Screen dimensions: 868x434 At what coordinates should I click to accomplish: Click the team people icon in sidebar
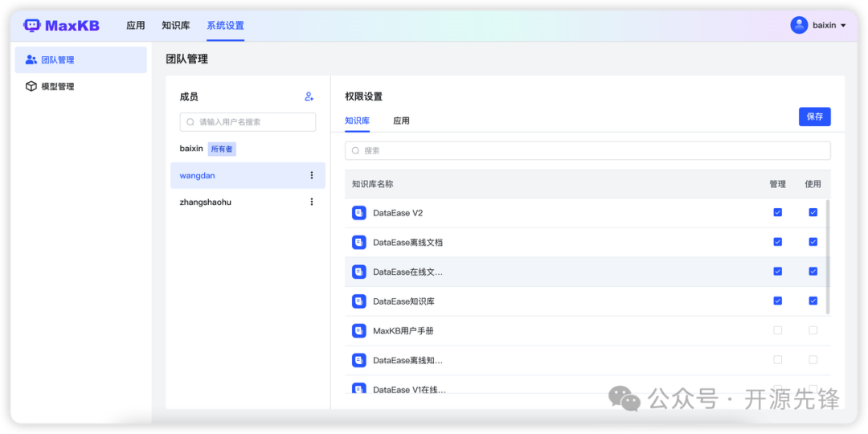pos(31,59)
